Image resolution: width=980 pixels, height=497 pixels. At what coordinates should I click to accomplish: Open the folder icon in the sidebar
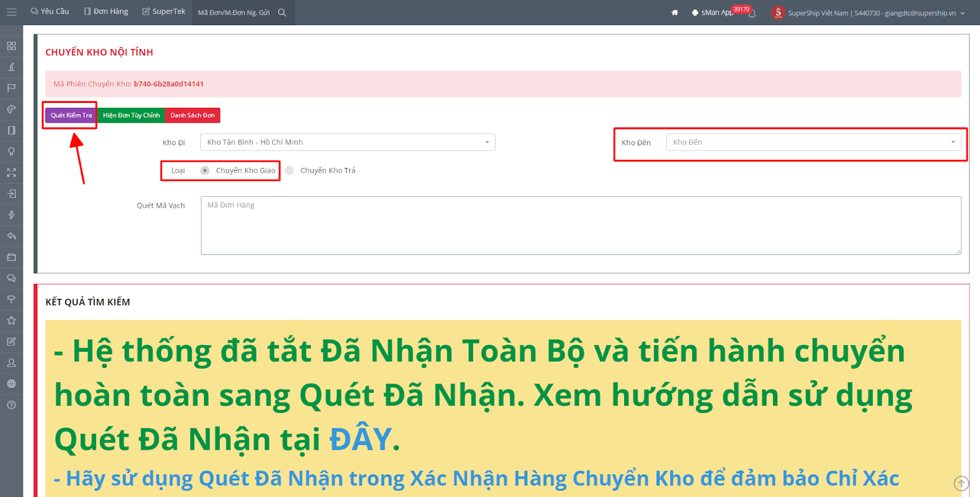pos(11,257)
